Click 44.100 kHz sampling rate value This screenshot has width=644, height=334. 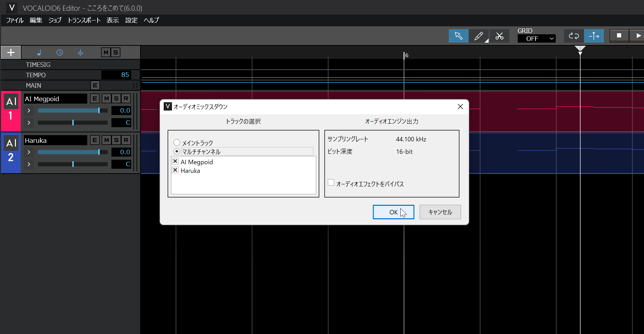[411, 139]
